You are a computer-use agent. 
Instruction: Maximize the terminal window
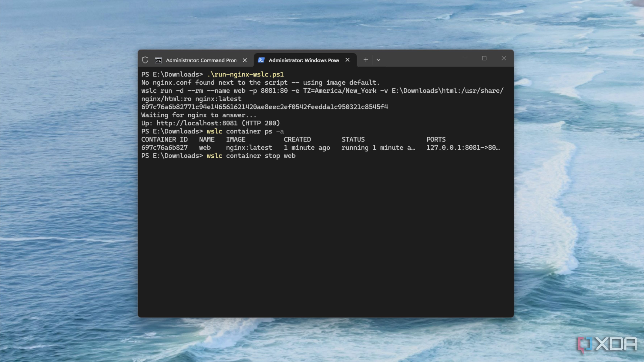484,58
